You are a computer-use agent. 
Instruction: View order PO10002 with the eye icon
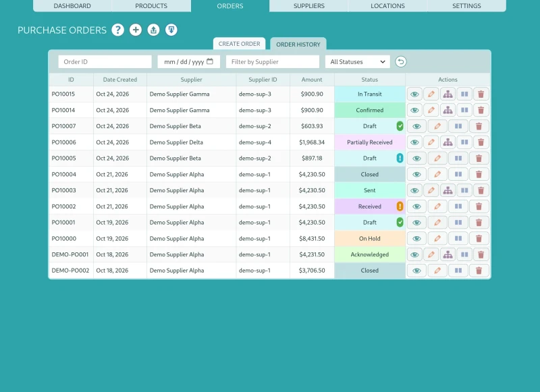coord(416,206)
